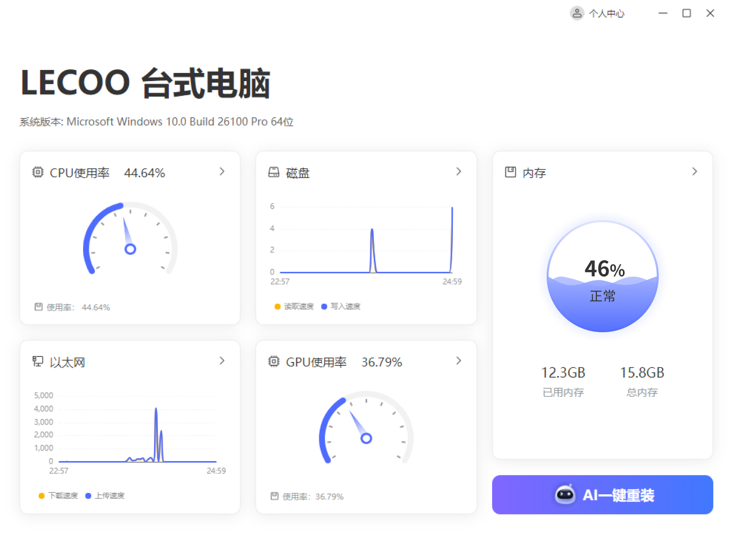This screenshot has width=734, height=560.
Task: Expand the 内存 card details arrow
Action: click(x=694, y=171)
